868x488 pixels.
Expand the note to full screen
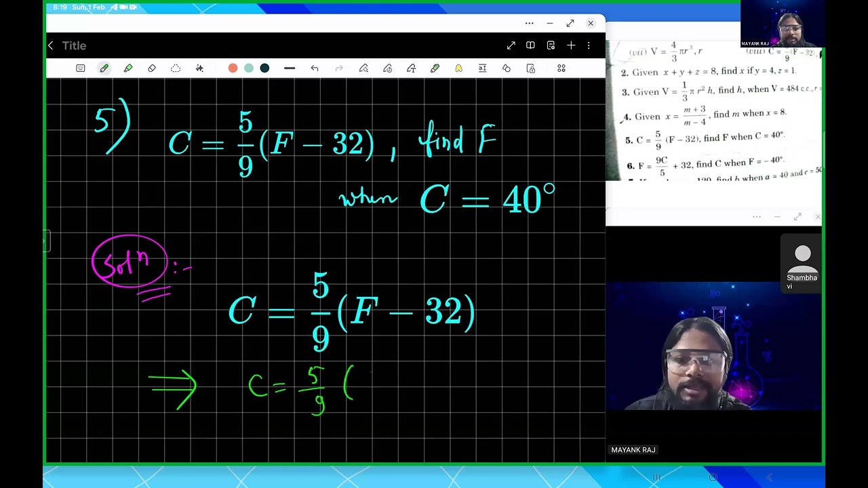click(511, 45)
